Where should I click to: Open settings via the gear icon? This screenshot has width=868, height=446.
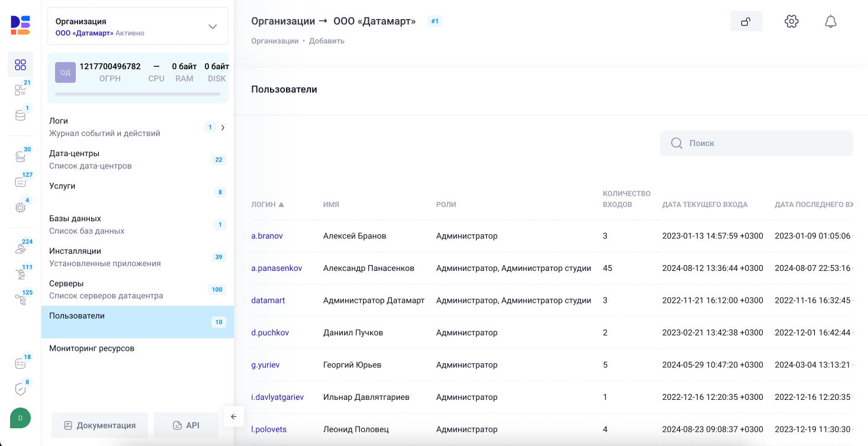791,21
